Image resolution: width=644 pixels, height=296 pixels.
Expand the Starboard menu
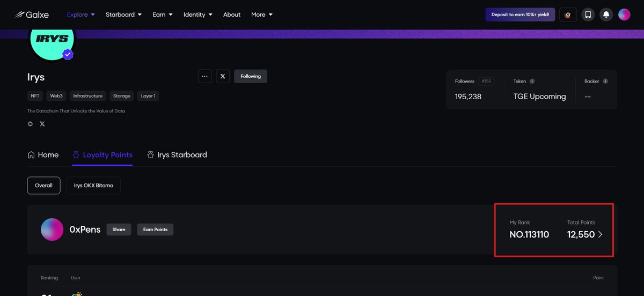point(123,14)
